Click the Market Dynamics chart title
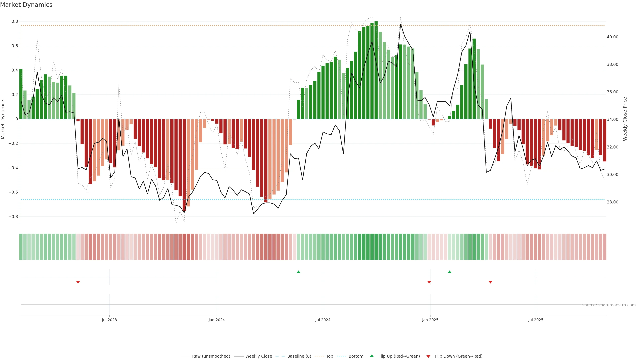 coord(26,5)
